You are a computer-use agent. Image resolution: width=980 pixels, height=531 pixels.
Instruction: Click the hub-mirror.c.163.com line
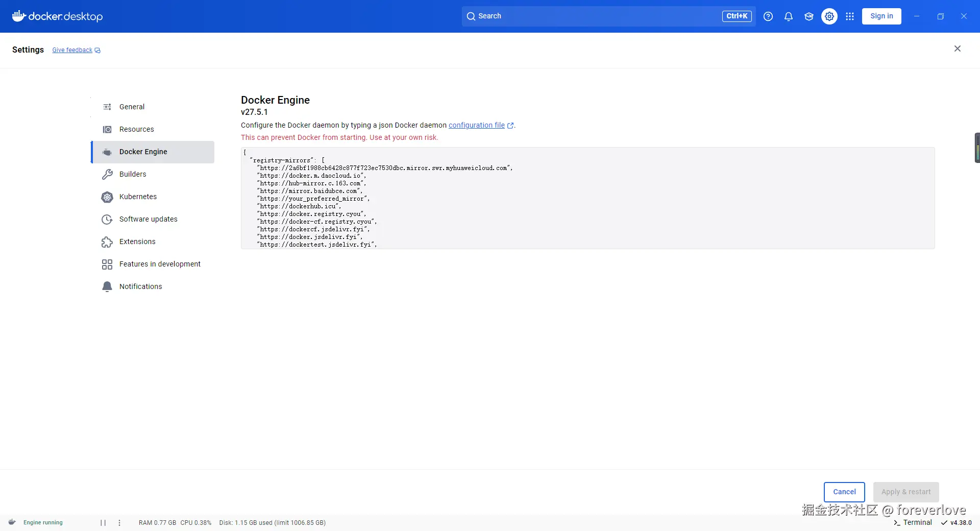pos(311,183)
